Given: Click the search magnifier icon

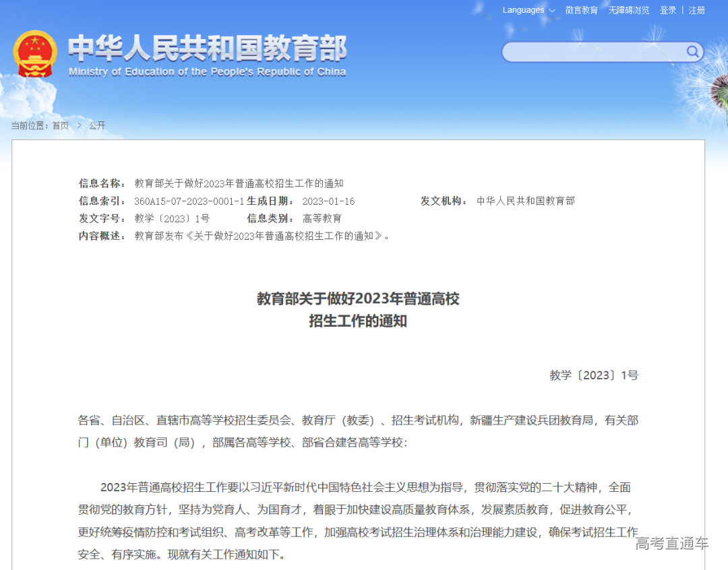Looking at the screenshot, I should click(692, 52).
